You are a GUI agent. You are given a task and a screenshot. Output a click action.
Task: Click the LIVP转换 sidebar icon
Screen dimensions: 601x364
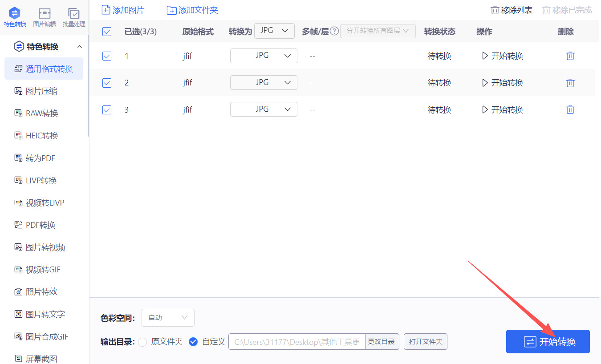point(18,180)
